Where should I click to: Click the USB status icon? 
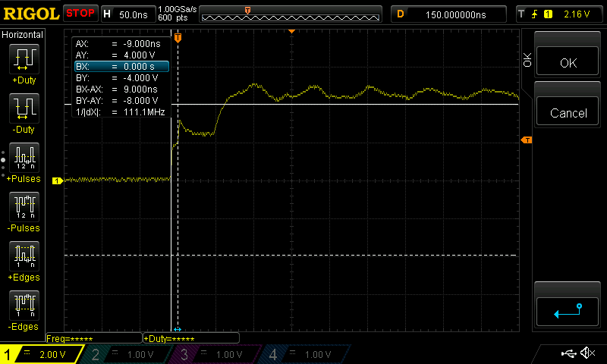click(568, 353)
